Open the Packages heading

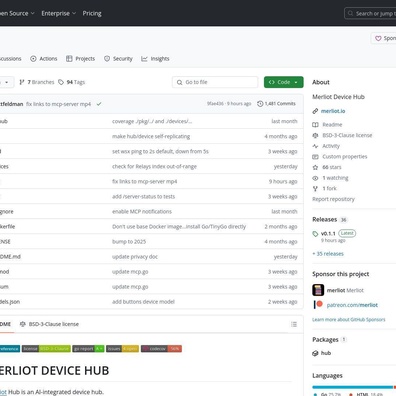click(x=325, y=339)
